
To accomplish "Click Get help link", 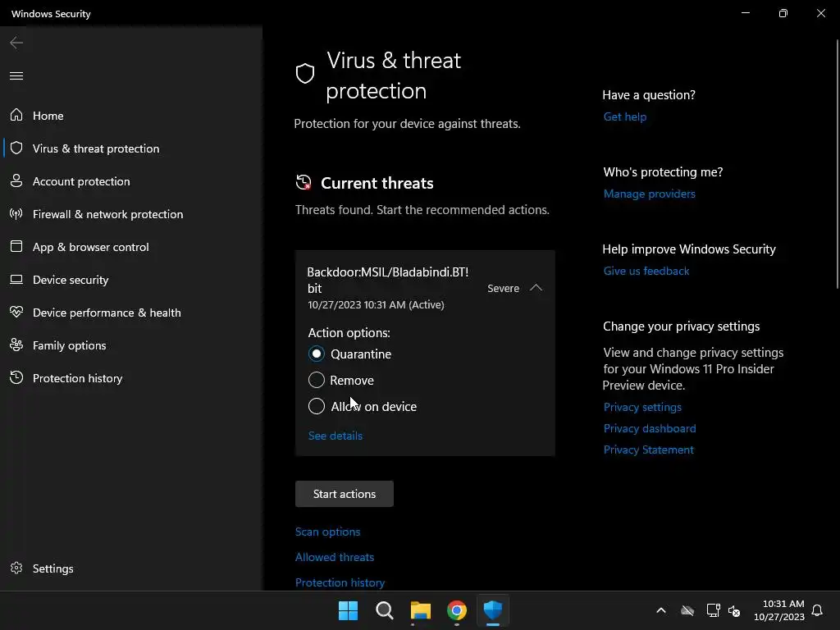I will click(624, 116).
